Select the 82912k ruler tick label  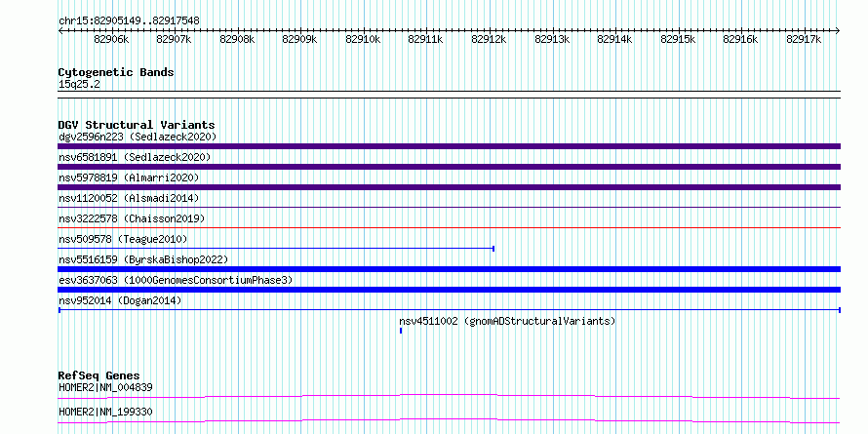[x=489, y=39]
